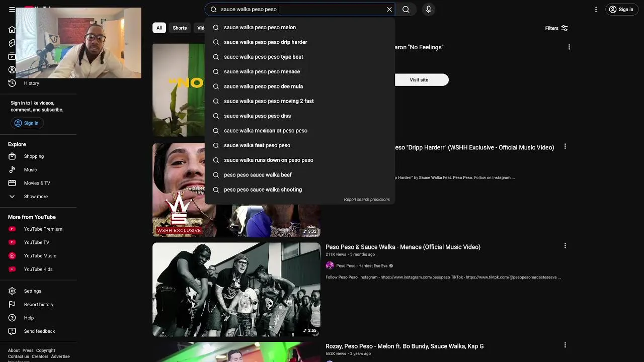Click Peso Peso channel avatar icon

pyautogui.click(x=330, y=265)
